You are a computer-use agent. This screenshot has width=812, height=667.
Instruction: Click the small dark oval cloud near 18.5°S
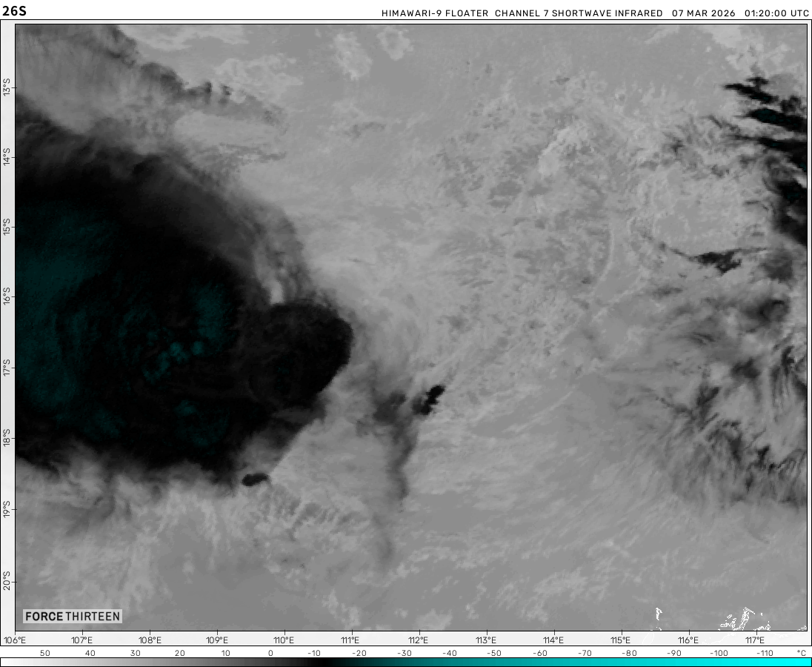click(x=254, y=479)
